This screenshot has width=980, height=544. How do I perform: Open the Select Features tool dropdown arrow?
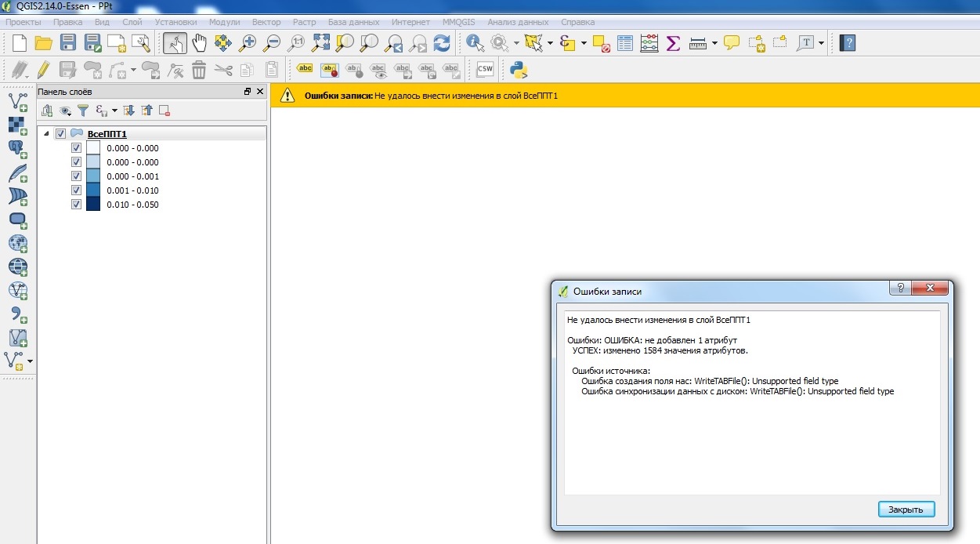551,42
